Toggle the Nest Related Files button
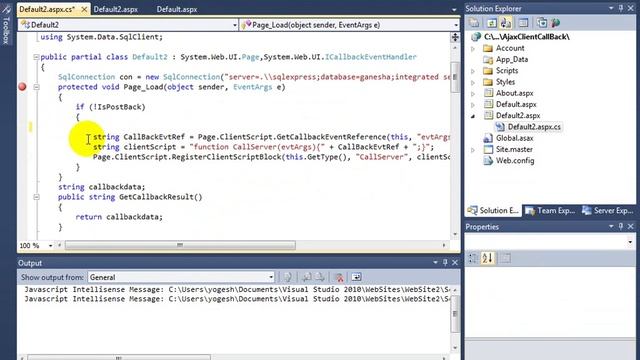The height and width of the screenshot is (360, 640). click(x=506, y=23)
